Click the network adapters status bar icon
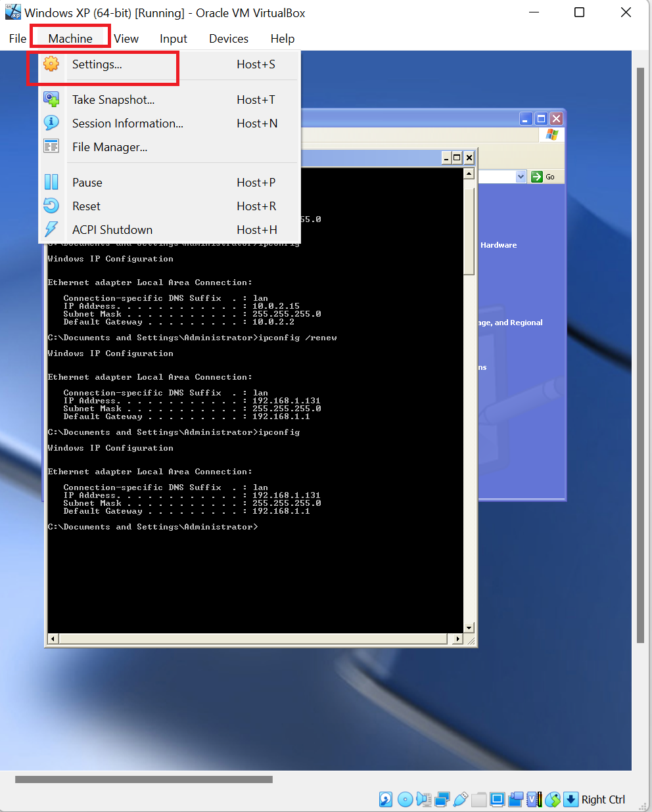The image size is (652, 812). pos(442,800)
